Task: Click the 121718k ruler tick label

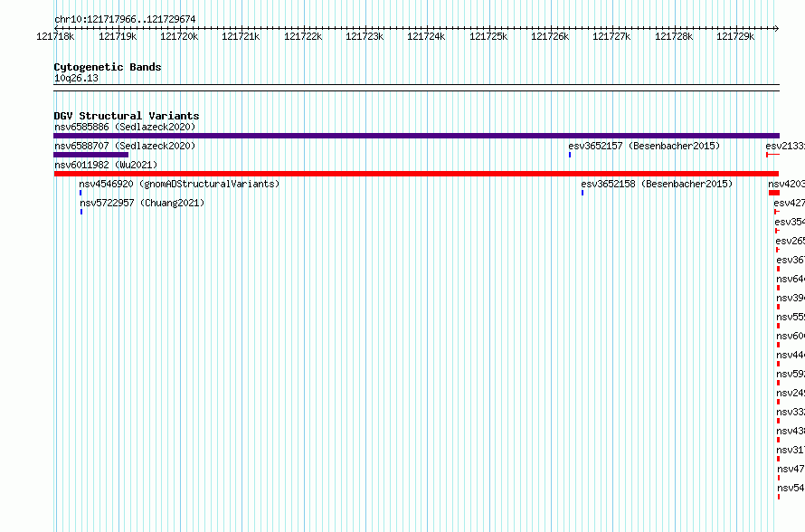Action: (x=55, y=36)
